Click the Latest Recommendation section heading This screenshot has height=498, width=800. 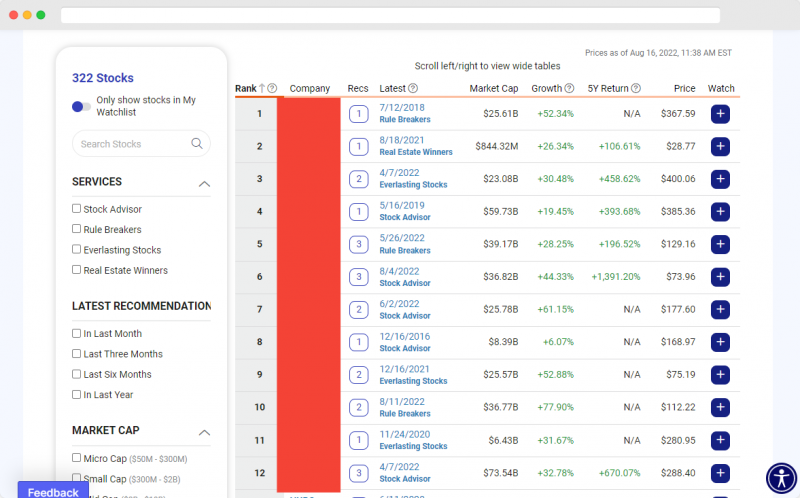(x=141, y=306)
